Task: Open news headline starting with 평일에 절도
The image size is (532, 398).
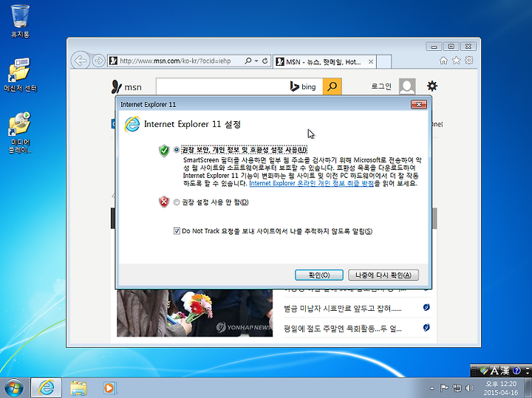Action: [343, 329]
